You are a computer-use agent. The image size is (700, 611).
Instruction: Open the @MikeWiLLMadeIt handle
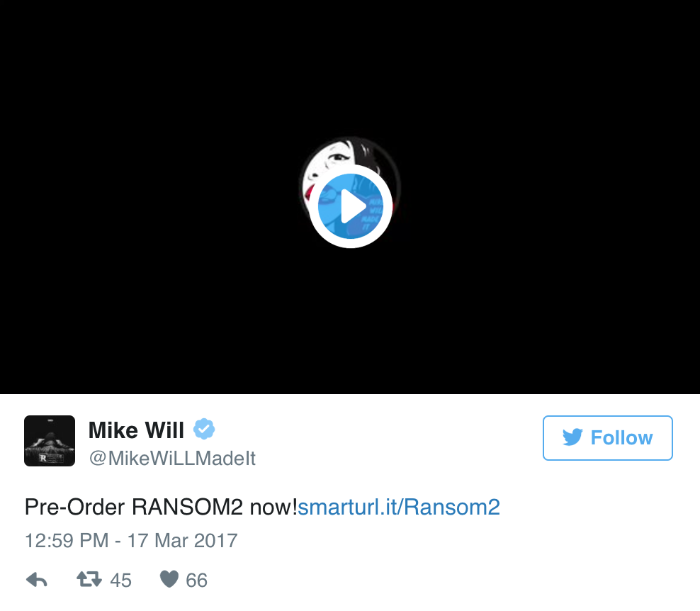click(x=172, y=458)
